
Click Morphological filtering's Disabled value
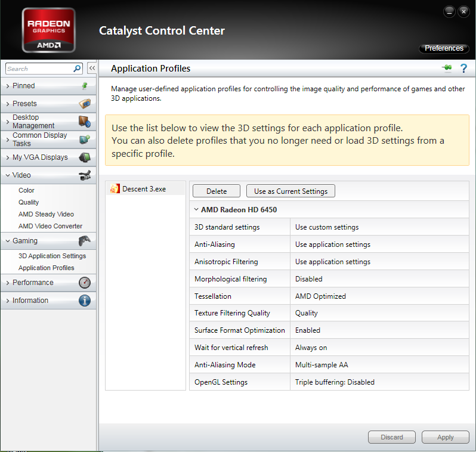309,279
